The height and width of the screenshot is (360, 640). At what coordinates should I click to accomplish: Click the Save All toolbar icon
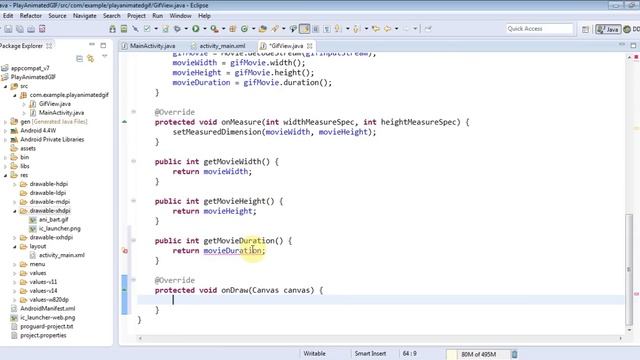[x=20, y=29]
